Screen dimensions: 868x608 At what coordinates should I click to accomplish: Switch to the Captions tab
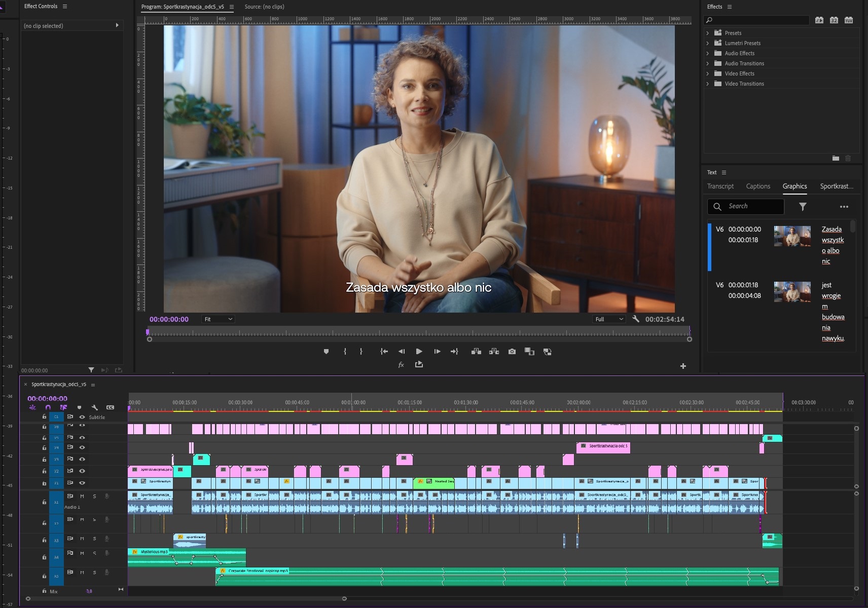pos(758,186)
